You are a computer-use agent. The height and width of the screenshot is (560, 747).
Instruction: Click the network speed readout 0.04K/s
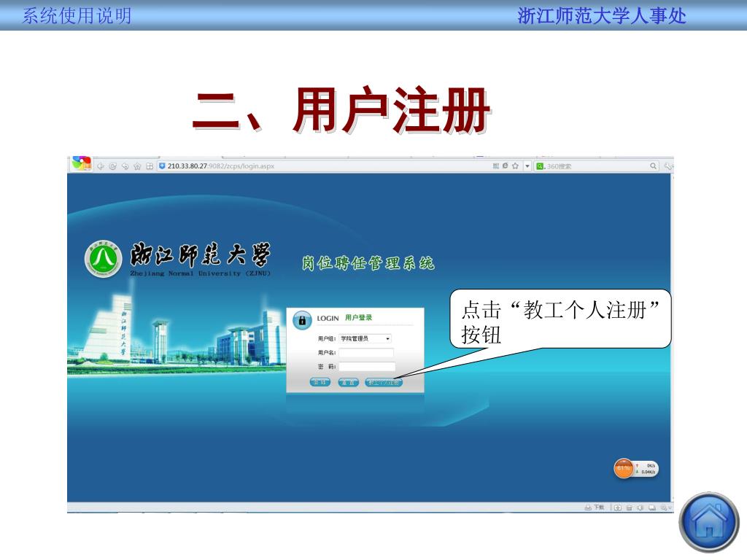click(x=648, y=472)
